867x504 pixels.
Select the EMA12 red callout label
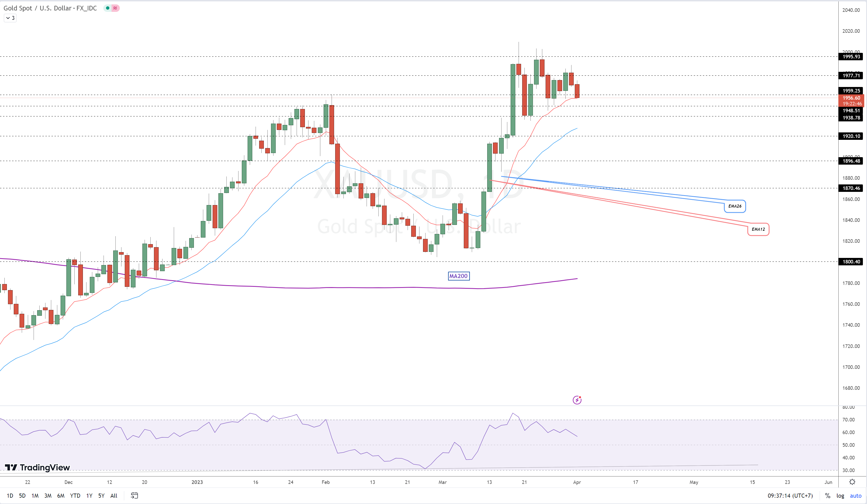758,229
